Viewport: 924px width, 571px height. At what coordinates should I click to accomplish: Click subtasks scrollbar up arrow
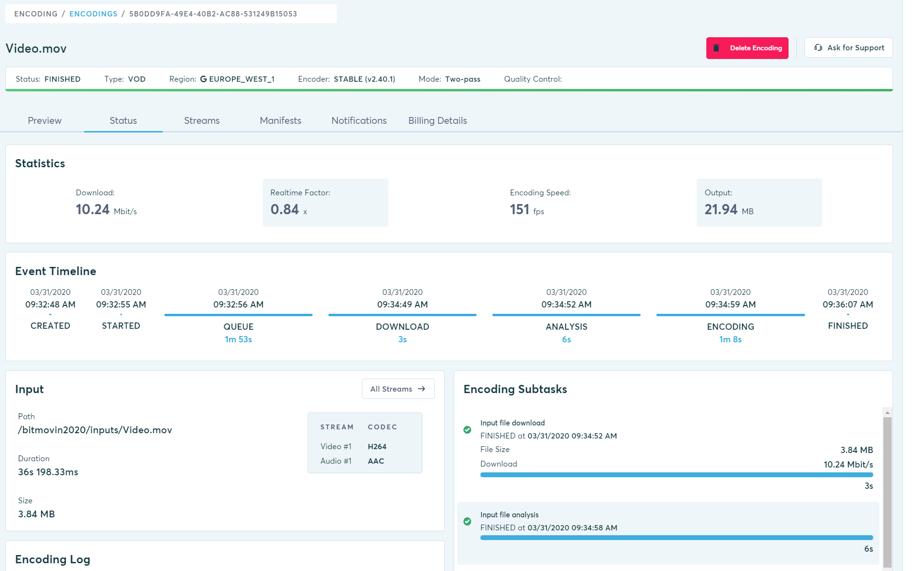click(x=887, y=412)
